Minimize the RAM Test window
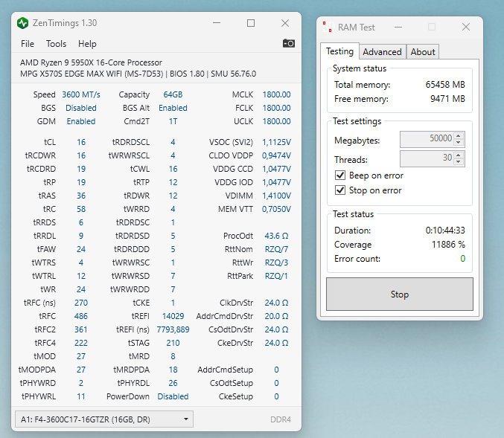The height and width of the screenshot is (438, 504). (x=398, y=27)
